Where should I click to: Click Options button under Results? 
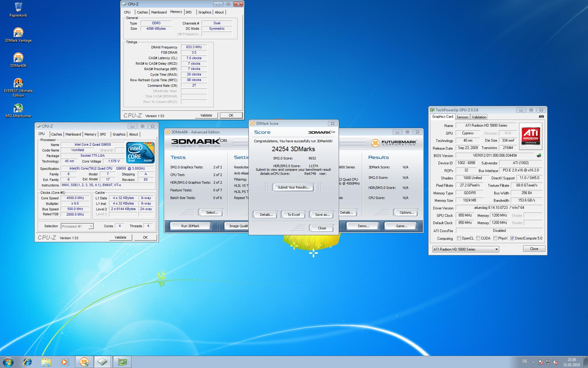pyautogui.click(x=406, y=213)
